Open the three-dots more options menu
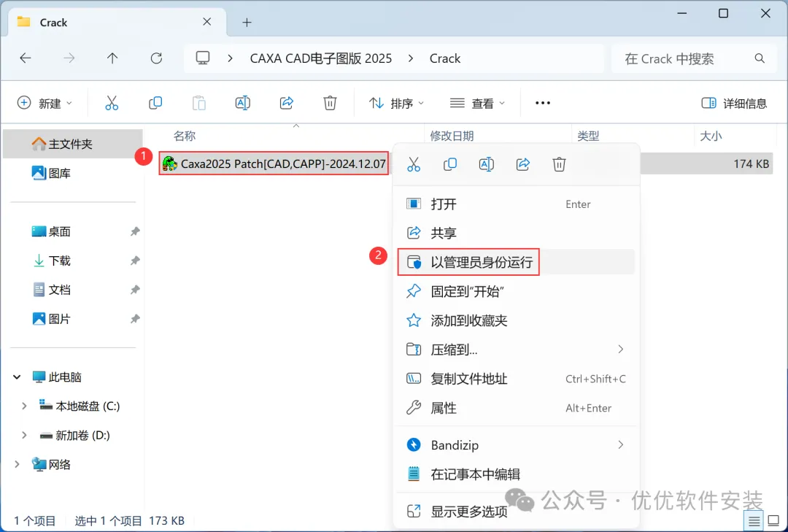The width and height of the screenshot is (788, 532). tap(543, 103)
